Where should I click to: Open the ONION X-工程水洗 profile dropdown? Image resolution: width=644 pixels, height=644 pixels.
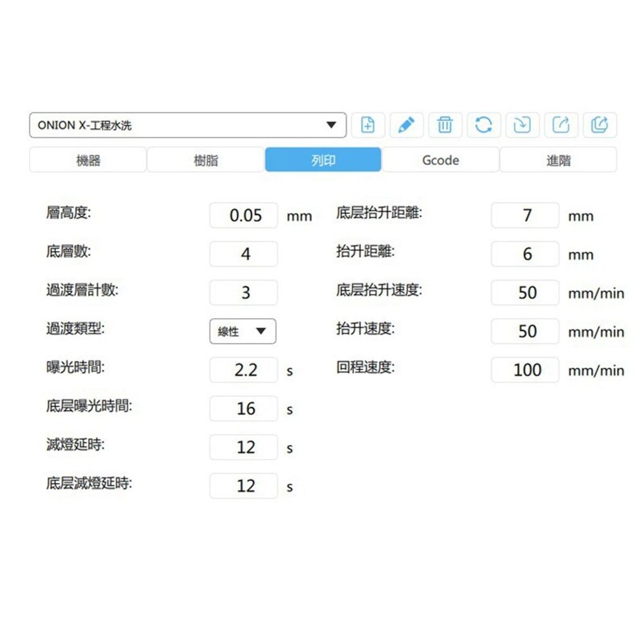coord(187,125)
